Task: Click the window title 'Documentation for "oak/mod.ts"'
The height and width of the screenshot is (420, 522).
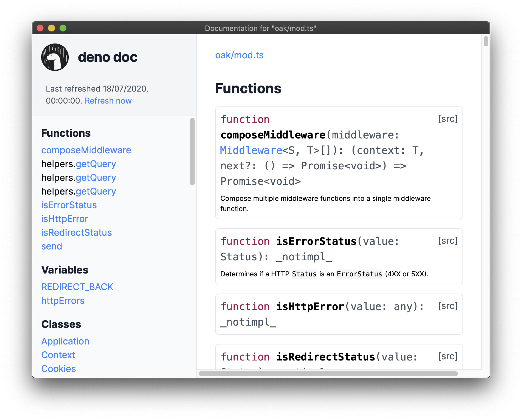Action: pyautogui.click(x=261, y=28)
